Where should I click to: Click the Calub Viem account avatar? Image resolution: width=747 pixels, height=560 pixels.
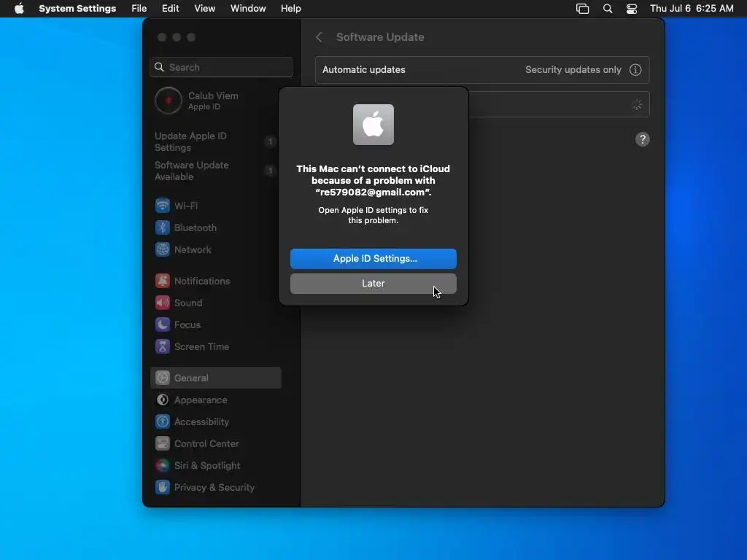click(169, 101)
